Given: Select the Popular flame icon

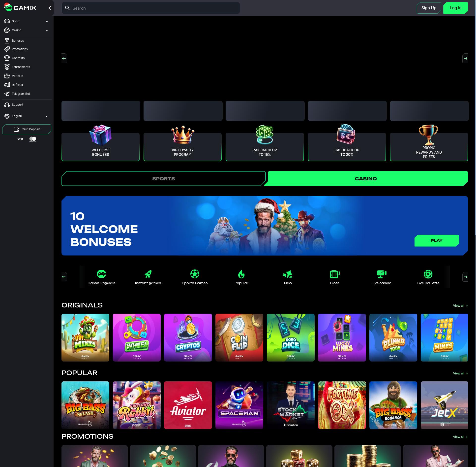Looking at the screenshot, I should (241, 274).
